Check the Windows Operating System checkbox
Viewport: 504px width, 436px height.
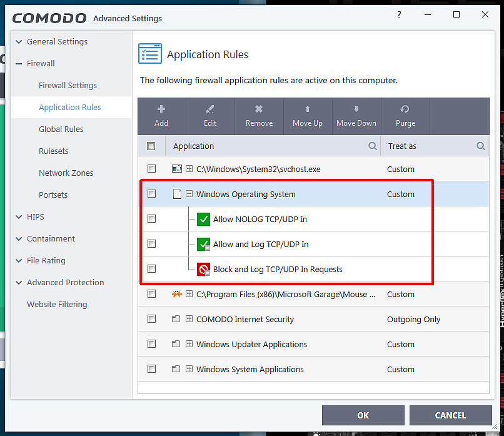click(x=151, y=193)
